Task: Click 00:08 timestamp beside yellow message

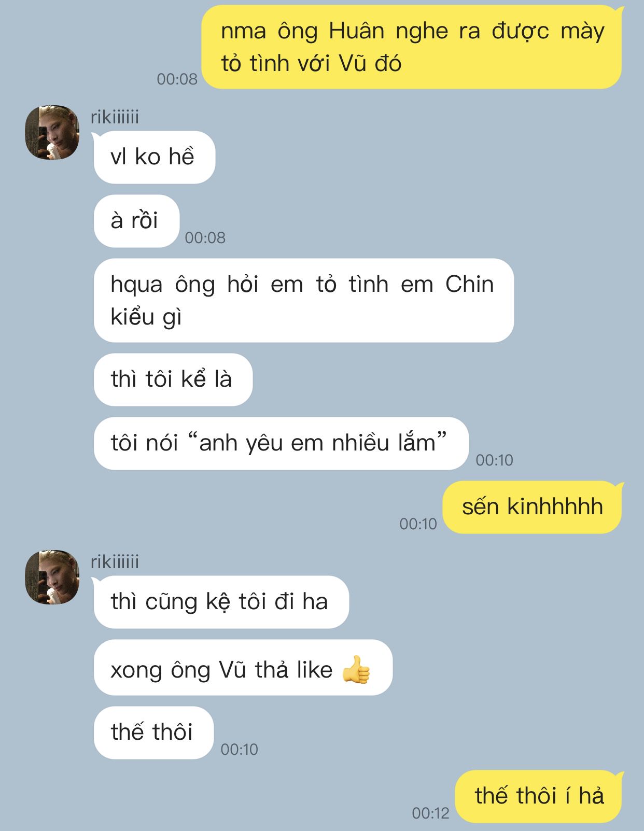Action: point(177,79)
